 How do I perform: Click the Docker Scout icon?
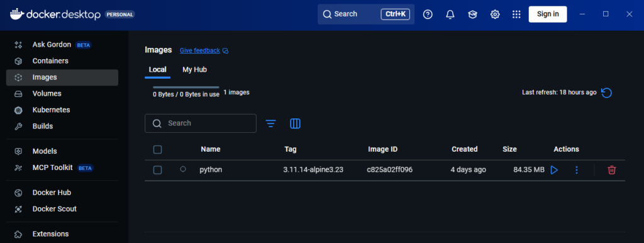pos(18,209)
